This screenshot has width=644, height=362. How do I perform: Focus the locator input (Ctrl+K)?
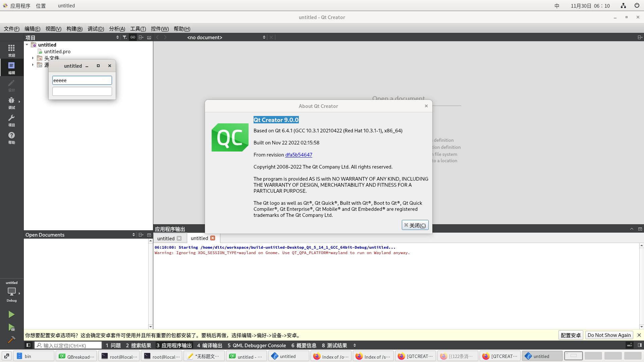pyautogui.click(x=68, y=345)
